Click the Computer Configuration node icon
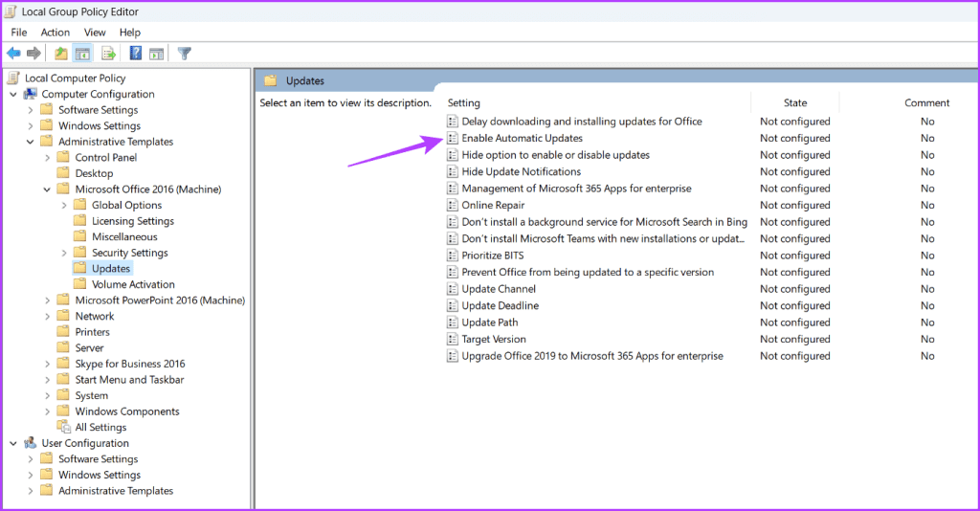 point(30,94)
